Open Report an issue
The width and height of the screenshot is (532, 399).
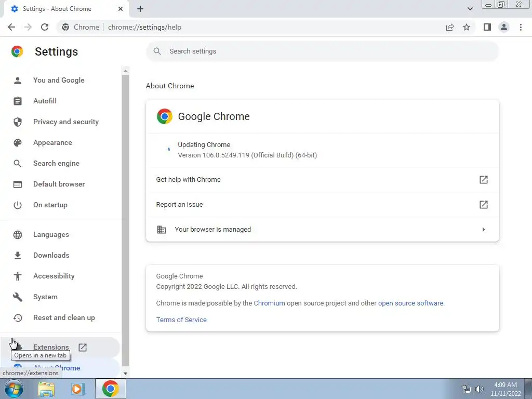click(x=322, y=205)
